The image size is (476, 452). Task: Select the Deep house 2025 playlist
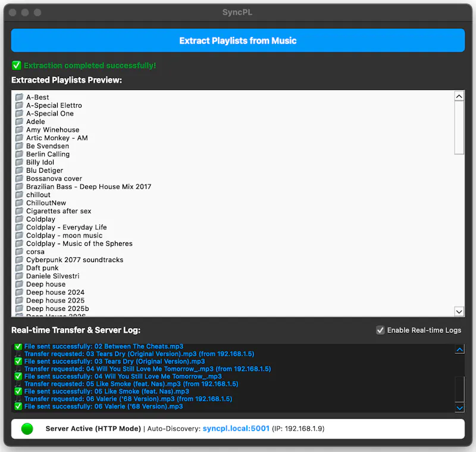tap(55, 300)
